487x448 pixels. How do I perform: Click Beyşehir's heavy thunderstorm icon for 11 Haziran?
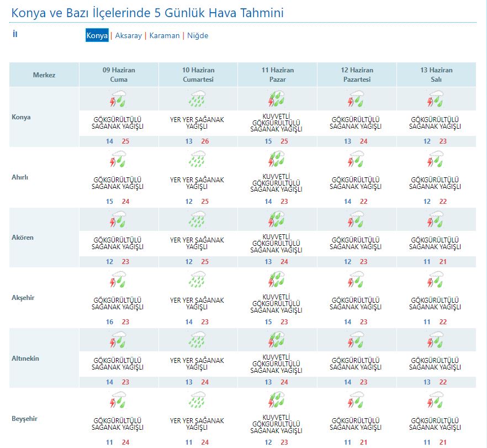pyautogui.click(x=277, y=400)
